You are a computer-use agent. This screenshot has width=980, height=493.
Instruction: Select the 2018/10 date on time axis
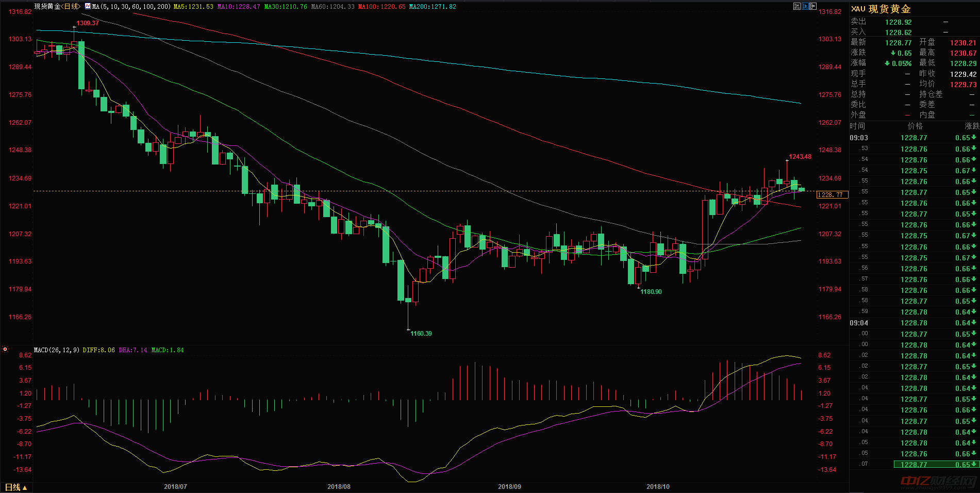pyautogui.click(x=658, y=487)
